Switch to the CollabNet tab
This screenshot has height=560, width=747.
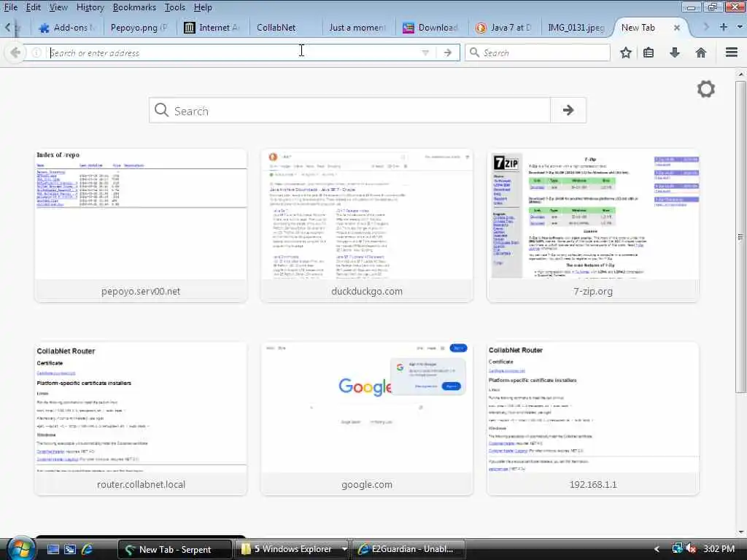285,28
